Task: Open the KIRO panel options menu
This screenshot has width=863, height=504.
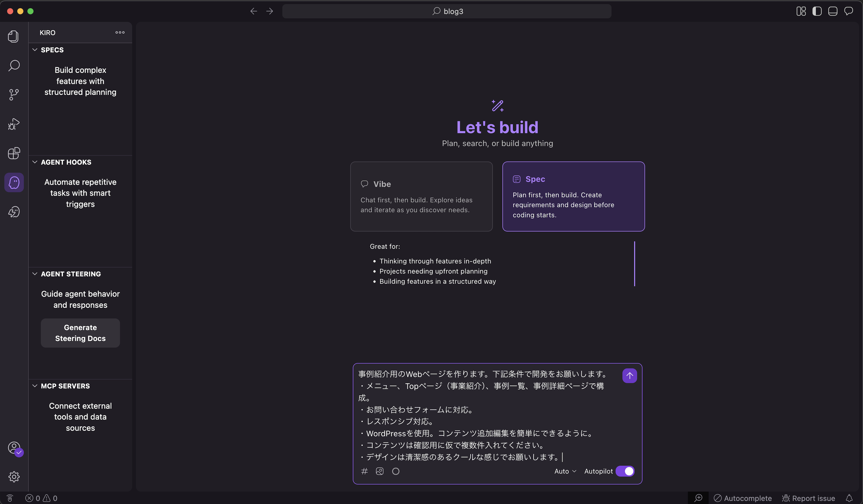Action: (120, 33)
